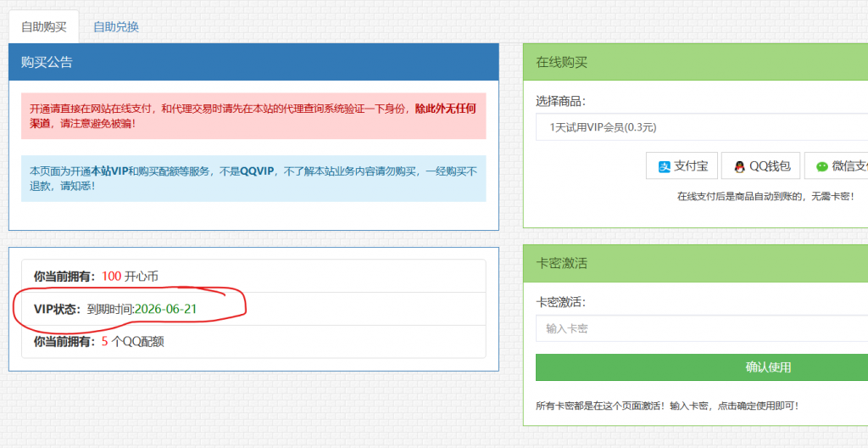Switch to the 自助购买 tab
Screen dimensions: 868x448
click(x=44, y=26)
